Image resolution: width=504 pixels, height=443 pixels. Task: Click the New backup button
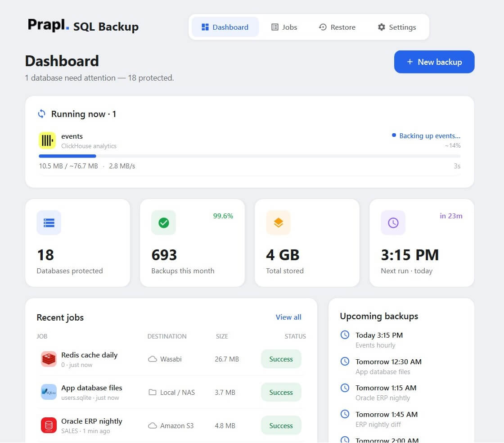pyautogui.click(x=434, y=62)
